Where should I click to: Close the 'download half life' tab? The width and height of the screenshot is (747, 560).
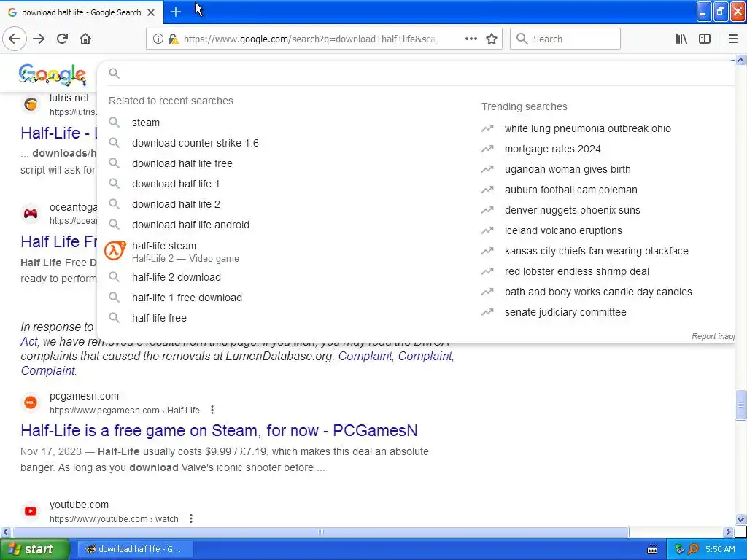pos(151,12)
